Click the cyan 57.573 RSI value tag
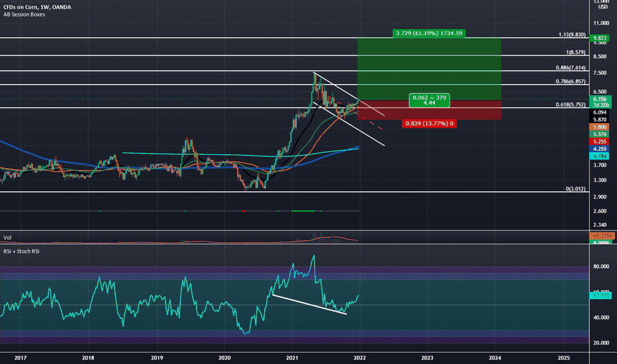 pyautogui.click(x=600, y=295)
